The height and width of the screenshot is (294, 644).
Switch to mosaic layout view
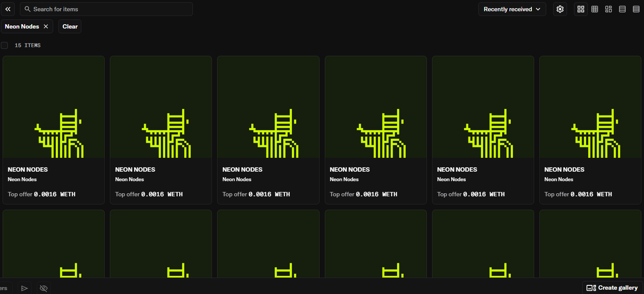[x=609, y=9]
